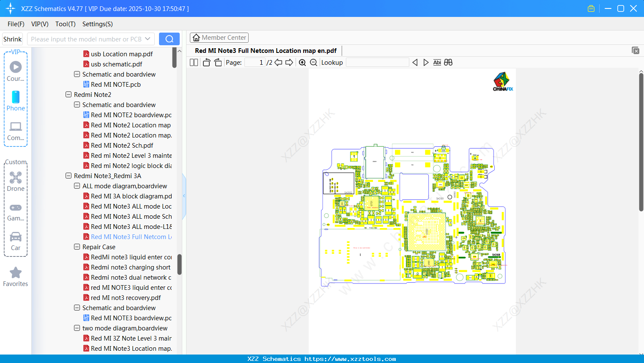The height and width of the screenshot is (363, 644).
Task: Go to the next page arrow
Action: click(x=289, y=63)
